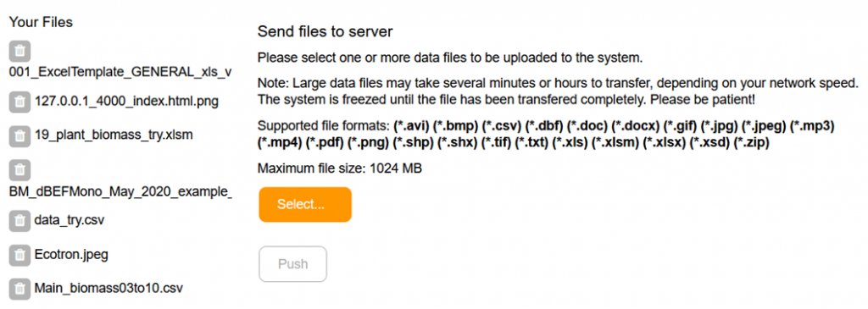Select the 001_ExcelTemplate_GENERAL_xls file name
868x309 pixels.
tap(120, 73)
